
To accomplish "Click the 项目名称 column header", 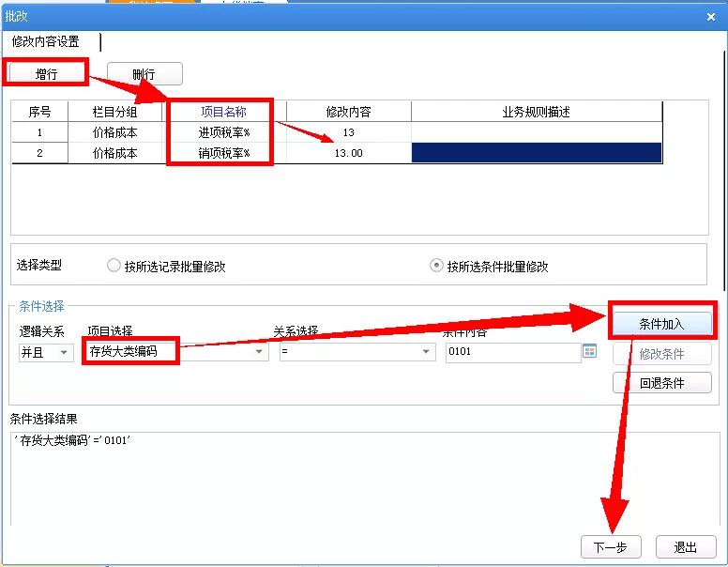I will (x=224, y=112).
